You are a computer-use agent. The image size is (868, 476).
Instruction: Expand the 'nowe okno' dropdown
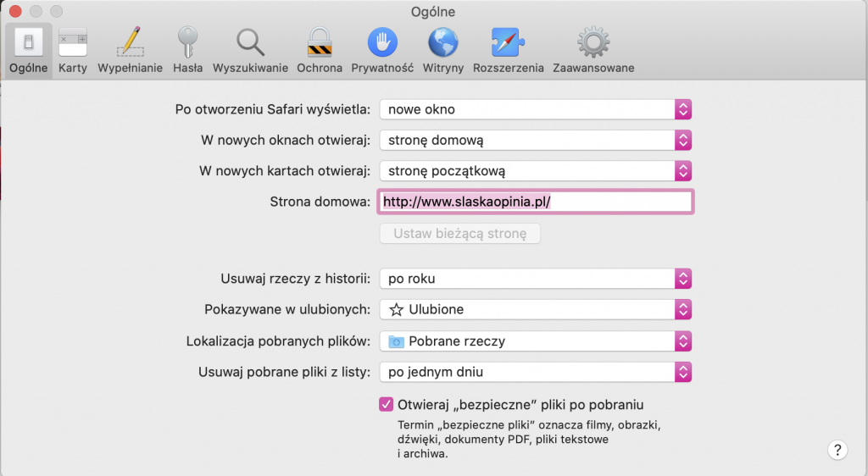pos(536,109)
